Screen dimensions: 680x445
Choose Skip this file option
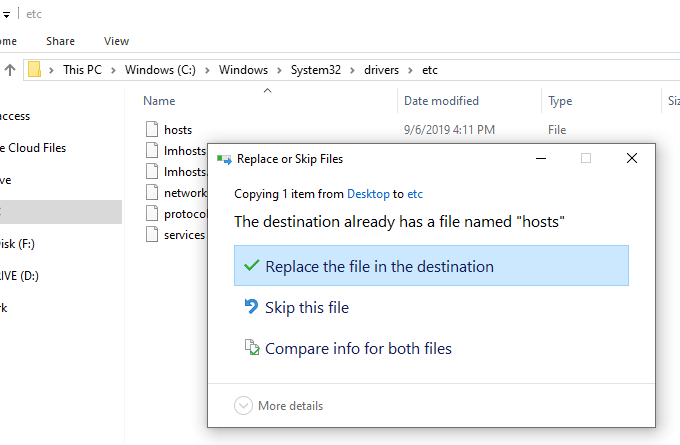pyautogui.click(x=306, y=308)
